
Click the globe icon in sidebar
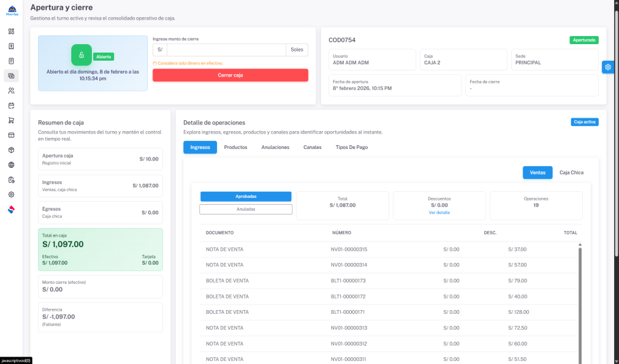point(11,165)
